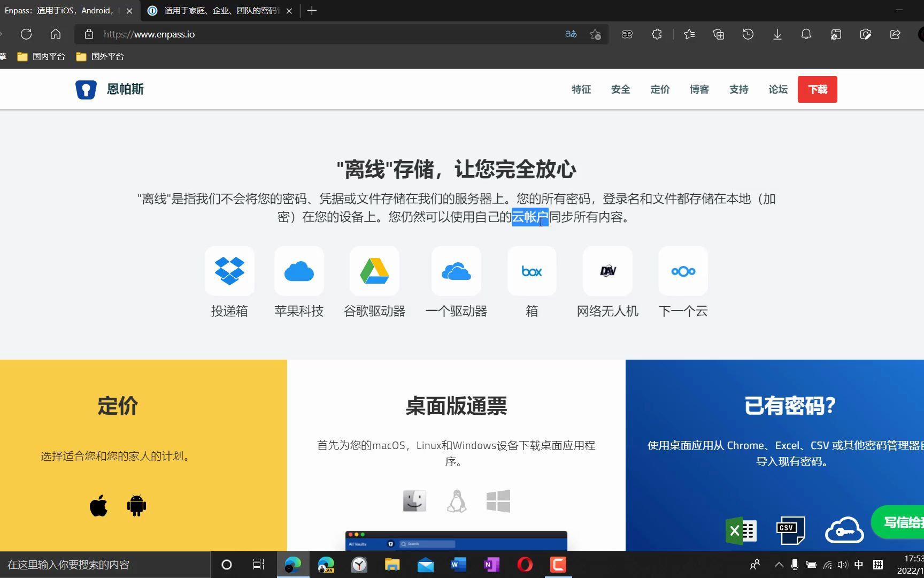924x578 pixels.
Task: Click the Enpass logo icon in header
Action: [86, 89]
